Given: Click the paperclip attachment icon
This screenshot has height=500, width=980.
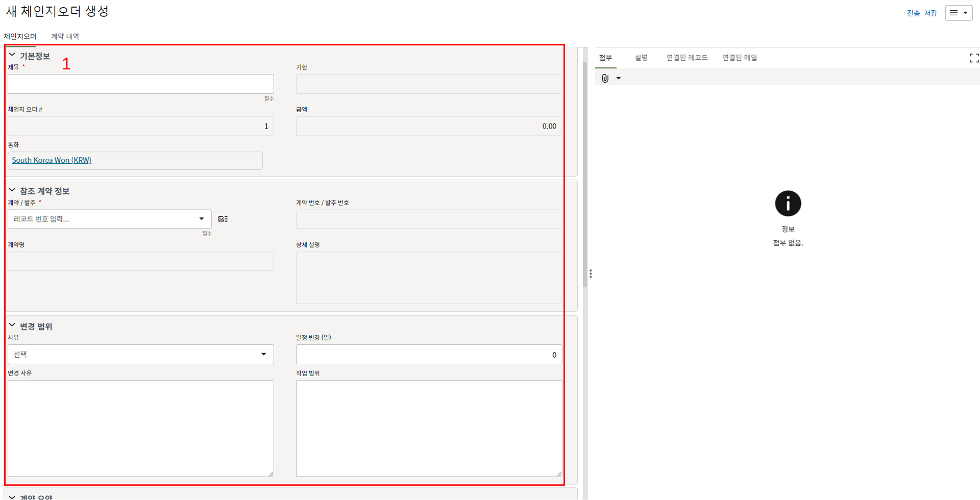Looking at the screenshot, I should pos(605,78).
